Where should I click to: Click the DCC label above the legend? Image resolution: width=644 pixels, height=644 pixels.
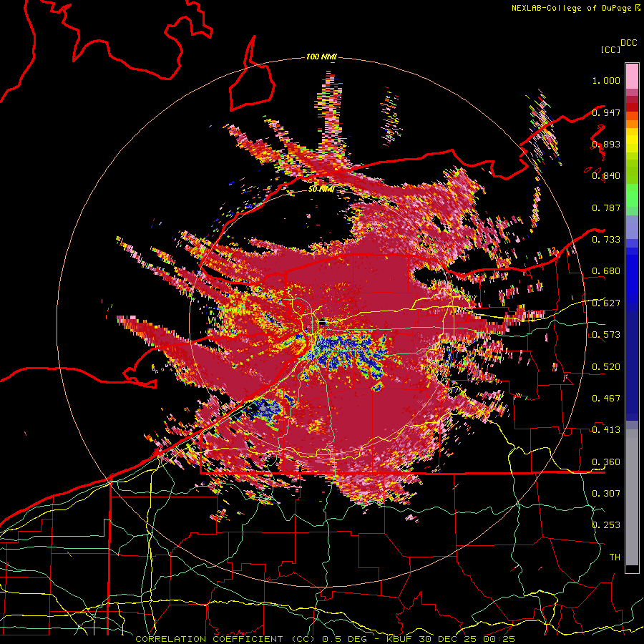coord(629,43)
